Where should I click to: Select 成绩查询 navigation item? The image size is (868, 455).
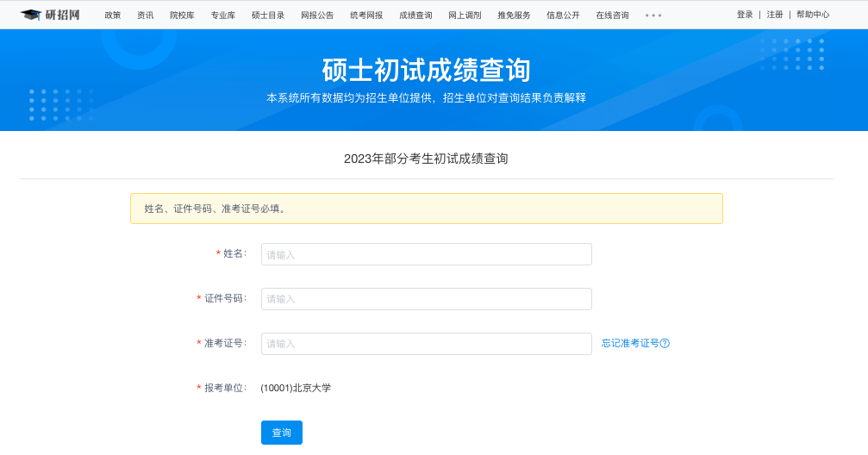coord(415,16)
